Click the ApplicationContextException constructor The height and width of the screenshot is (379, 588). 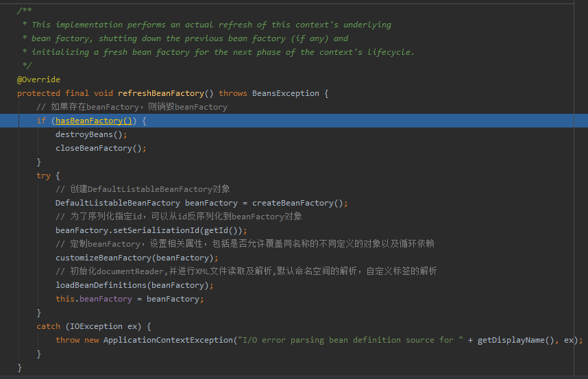click(x=167, y=340)
